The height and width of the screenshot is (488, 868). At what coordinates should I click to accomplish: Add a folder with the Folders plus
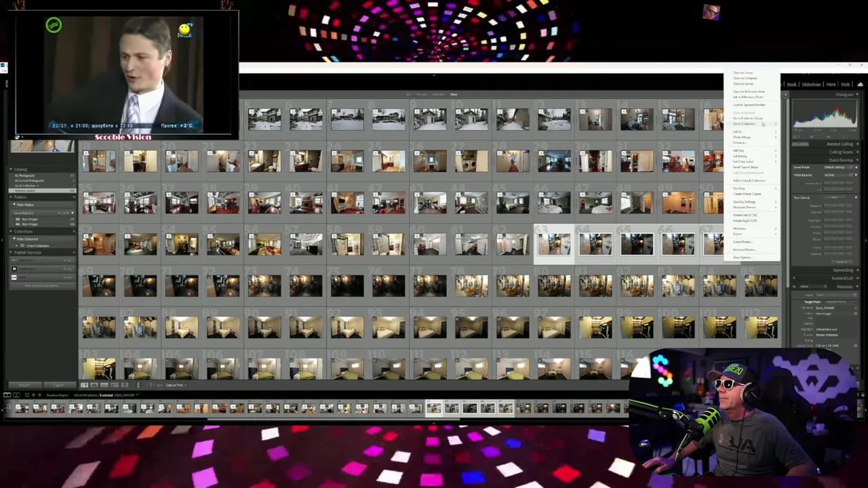coord(73,197)
